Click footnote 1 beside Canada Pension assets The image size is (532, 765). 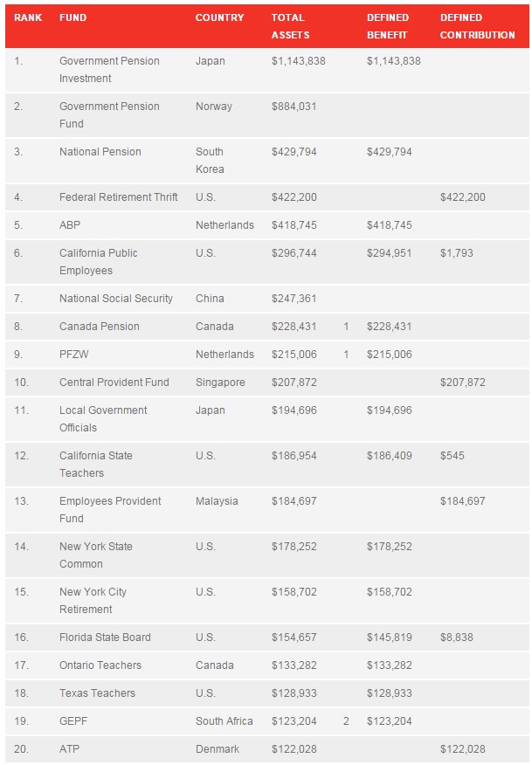pos(346,327)
